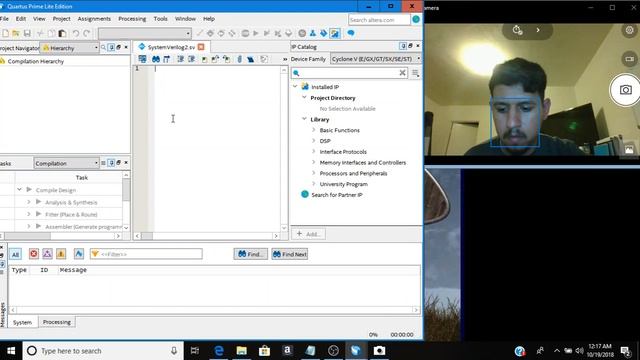Expand Processors and Peripherals node
The height and width of the screenshot is (360, 640).
click(x=313, y=173)
